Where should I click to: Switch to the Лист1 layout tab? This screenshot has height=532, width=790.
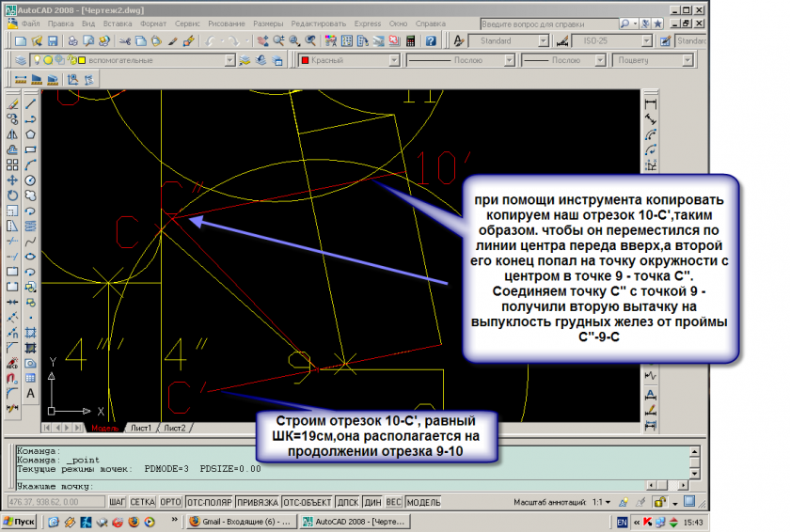(x=140, y=428)
